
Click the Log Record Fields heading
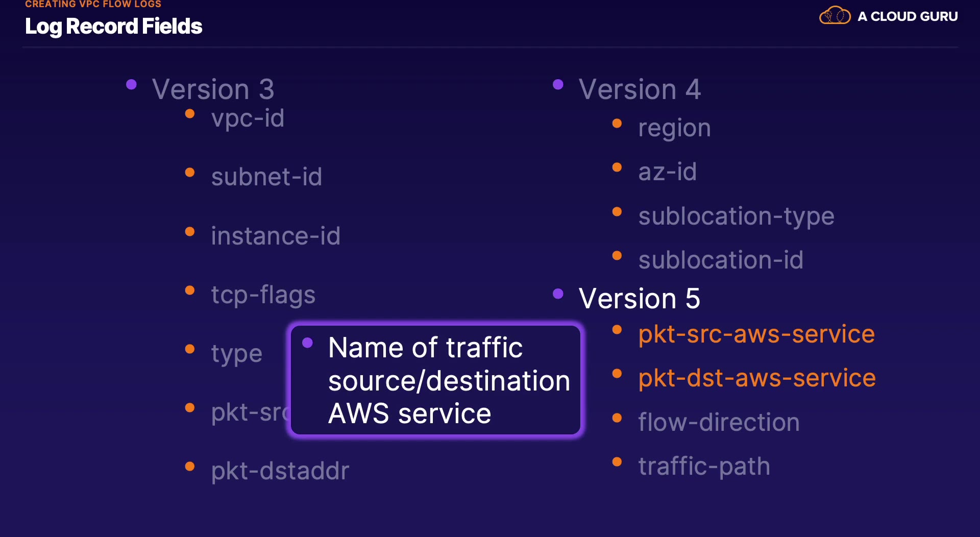click(113, 26)
